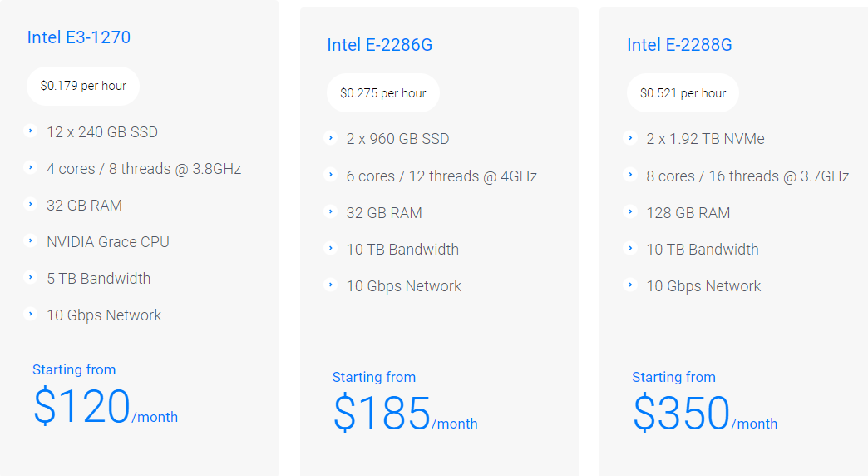Image resolution: width=868 pixels, height=476 pixels.
Task: Click the bullet icon beside 2 x 1.92 TB NVMe
Action: pos(630,138)
